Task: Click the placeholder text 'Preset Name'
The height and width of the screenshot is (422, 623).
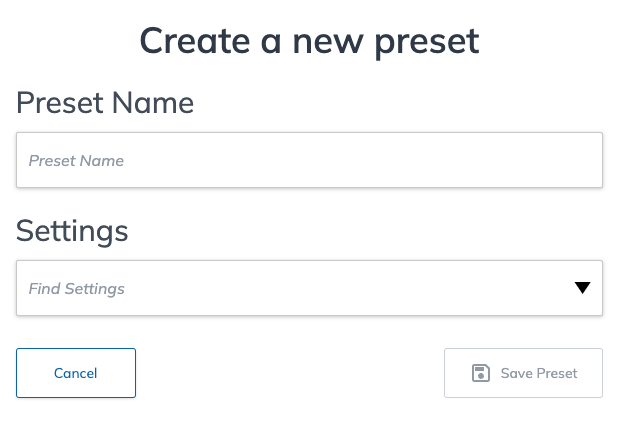Action: pyautogui.click(x=76, y=161)
